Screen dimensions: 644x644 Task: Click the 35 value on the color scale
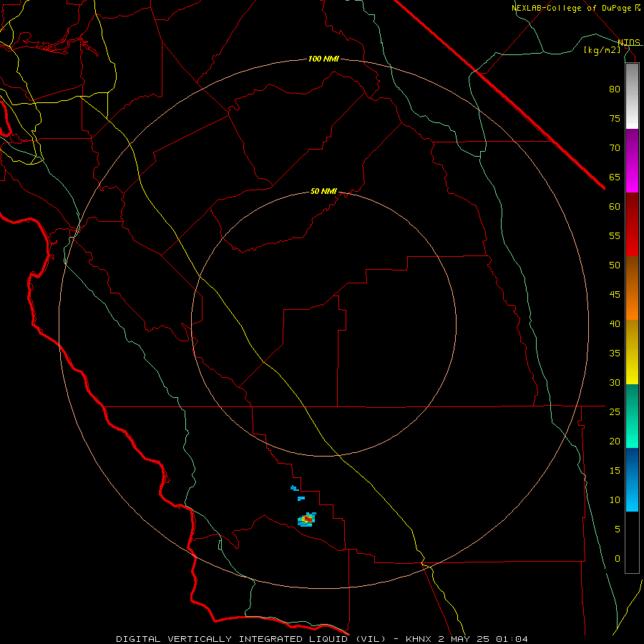(615, 353)
